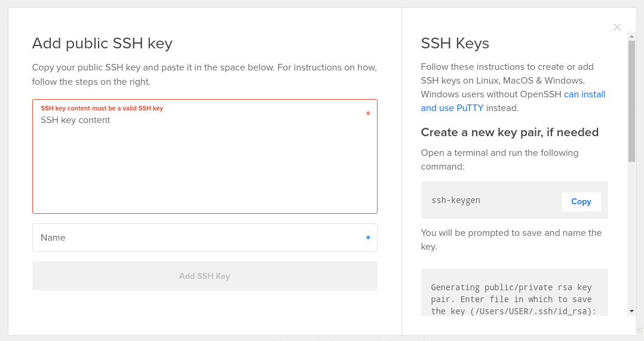
Task: Close the Add public SSH key dialog
Action: pyautogui.click(x=617, y=27)
